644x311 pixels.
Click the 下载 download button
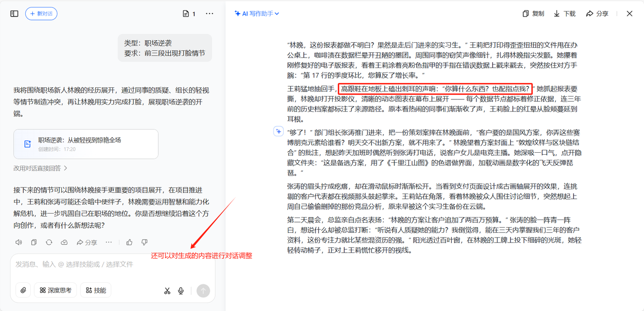(565, 14)
